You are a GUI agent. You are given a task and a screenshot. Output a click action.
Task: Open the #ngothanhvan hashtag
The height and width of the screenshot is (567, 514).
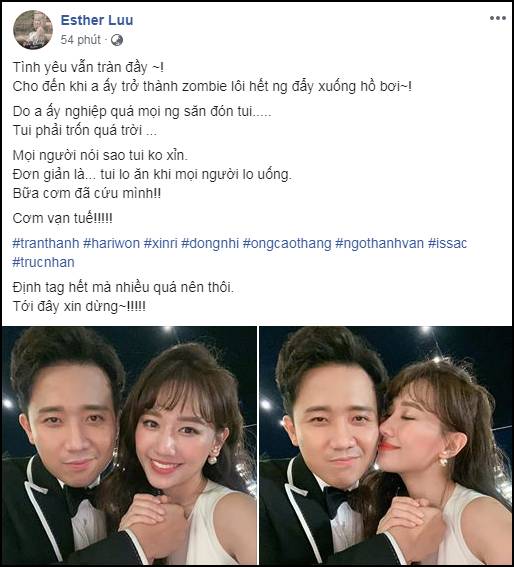[379, 244]
